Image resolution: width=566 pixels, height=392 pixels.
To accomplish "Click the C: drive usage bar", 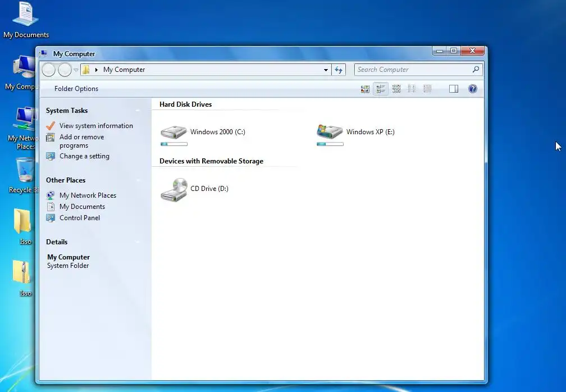I will (174, 144).
